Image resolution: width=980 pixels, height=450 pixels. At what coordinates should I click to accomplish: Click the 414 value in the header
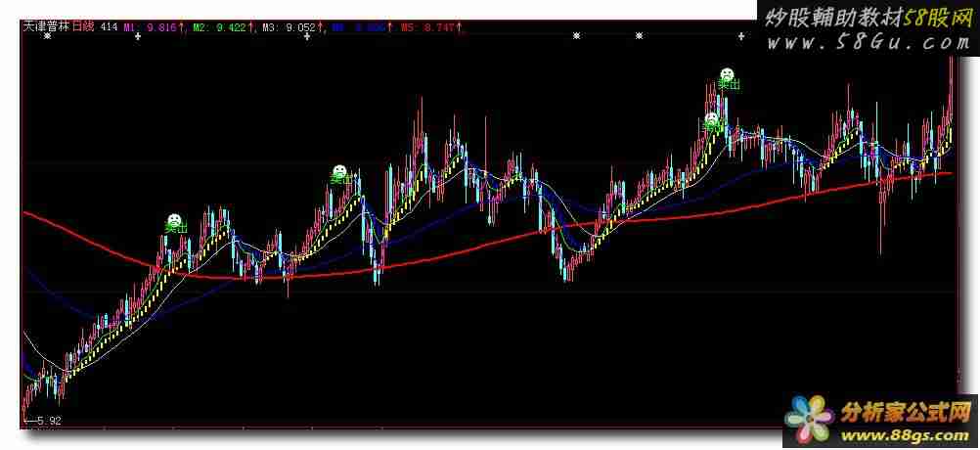click(109, 26)
